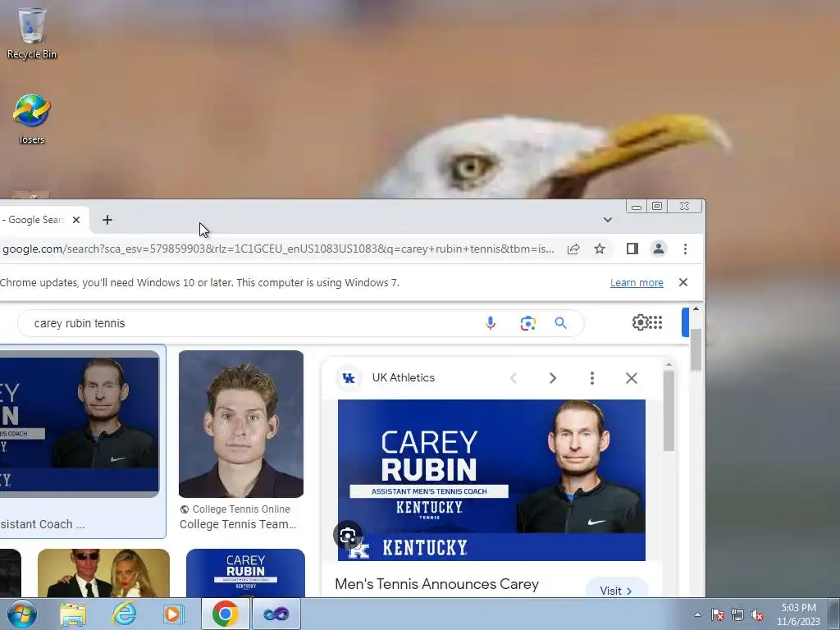This screenshot has width=840, height=630.
Task: Open the Action Center flag icon
Action: point(718,614)
